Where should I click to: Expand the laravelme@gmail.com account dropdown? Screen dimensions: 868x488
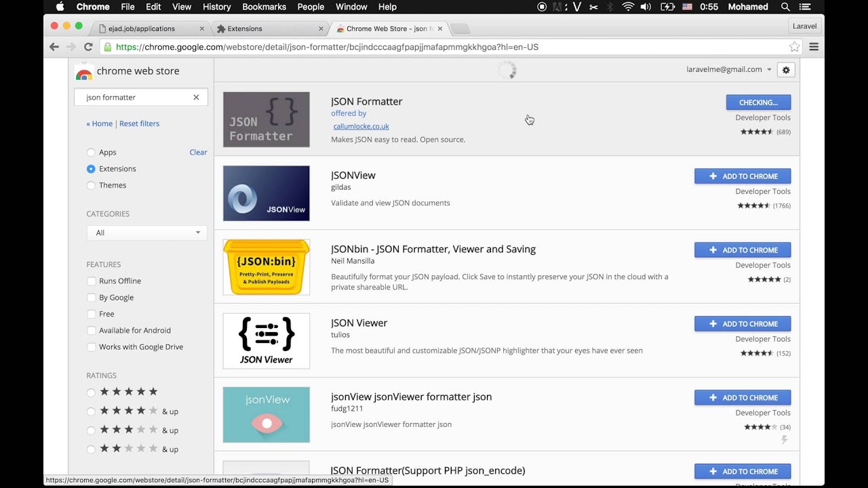[729, 69]
